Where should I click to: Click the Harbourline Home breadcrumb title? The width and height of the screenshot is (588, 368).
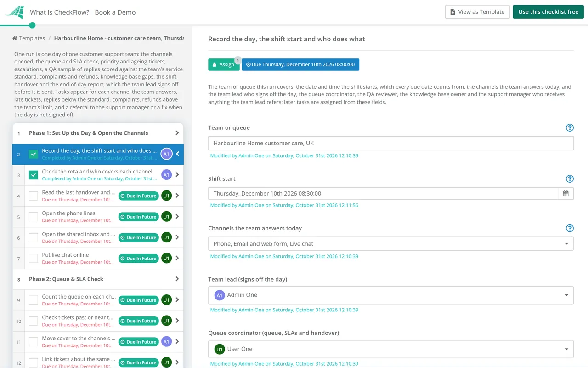[x=119, y=38]
